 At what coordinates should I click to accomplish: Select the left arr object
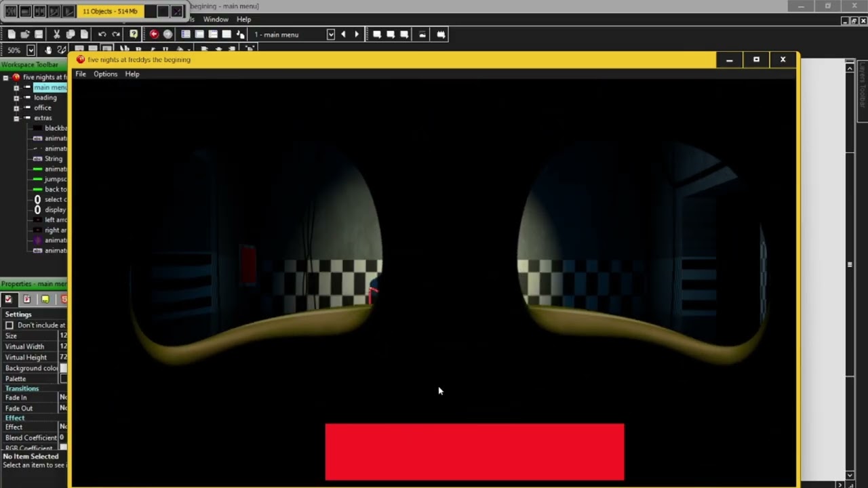[56, 220]
